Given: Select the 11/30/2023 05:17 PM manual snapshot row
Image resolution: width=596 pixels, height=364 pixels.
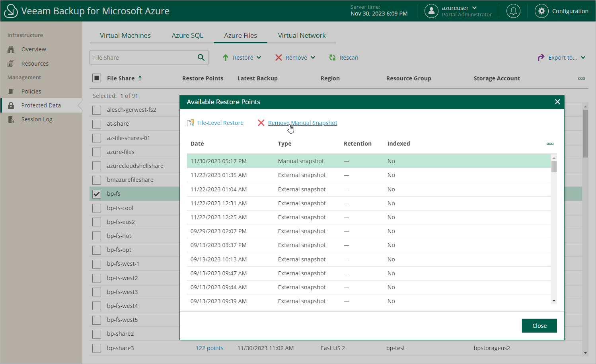Looking at the screenshot, I should point(368,161).
